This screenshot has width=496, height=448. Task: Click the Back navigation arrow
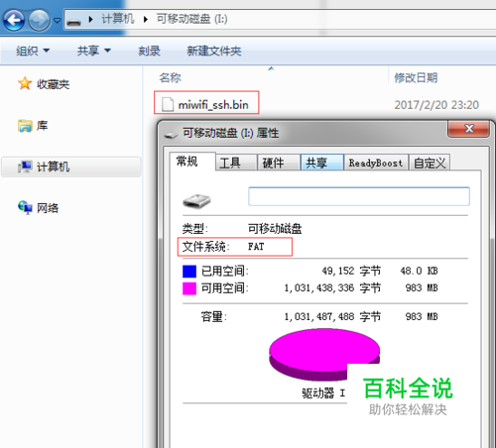14,20
